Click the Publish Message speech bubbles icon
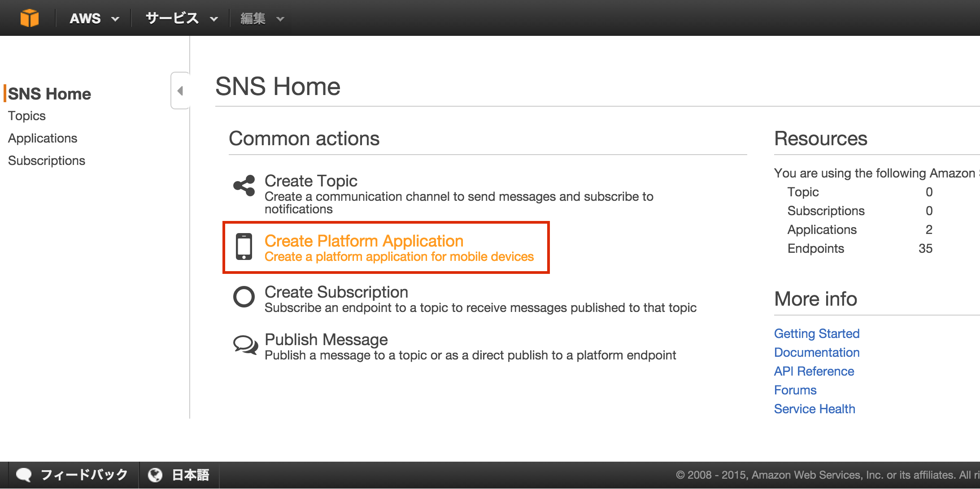The width and height of the screenshot is (980, 489). pos(245,345)
